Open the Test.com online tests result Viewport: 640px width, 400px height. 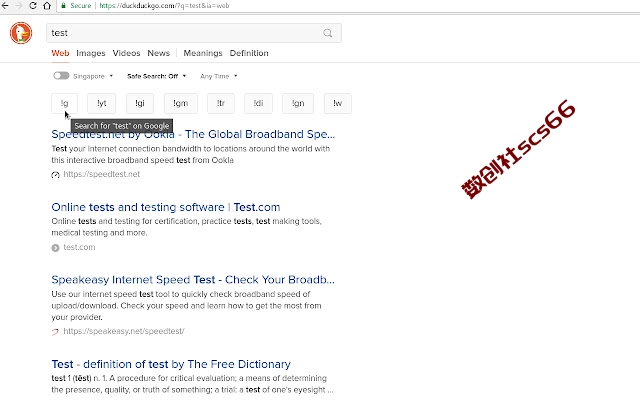pyautogui.click(x=166, y=207)
